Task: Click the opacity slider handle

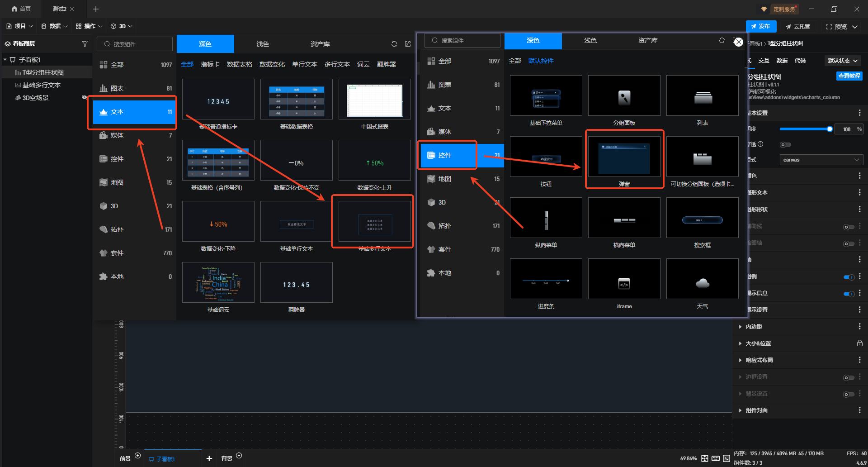Action: coord(830,129)
